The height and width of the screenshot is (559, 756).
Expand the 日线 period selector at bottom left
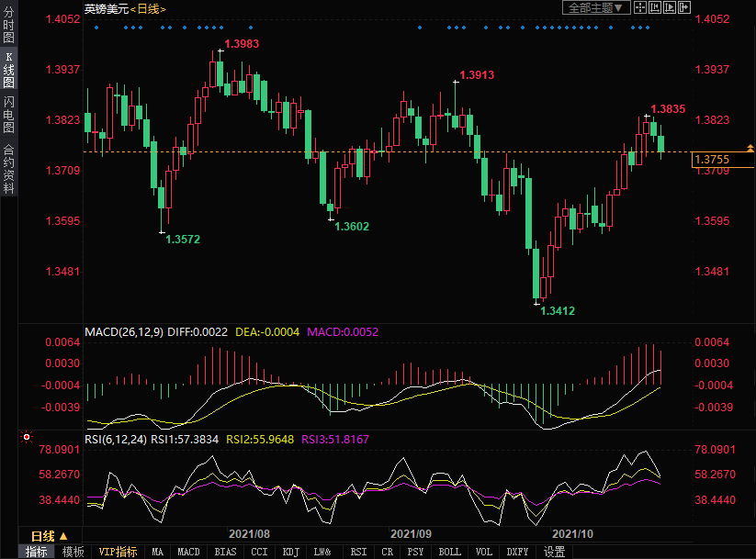50,536
